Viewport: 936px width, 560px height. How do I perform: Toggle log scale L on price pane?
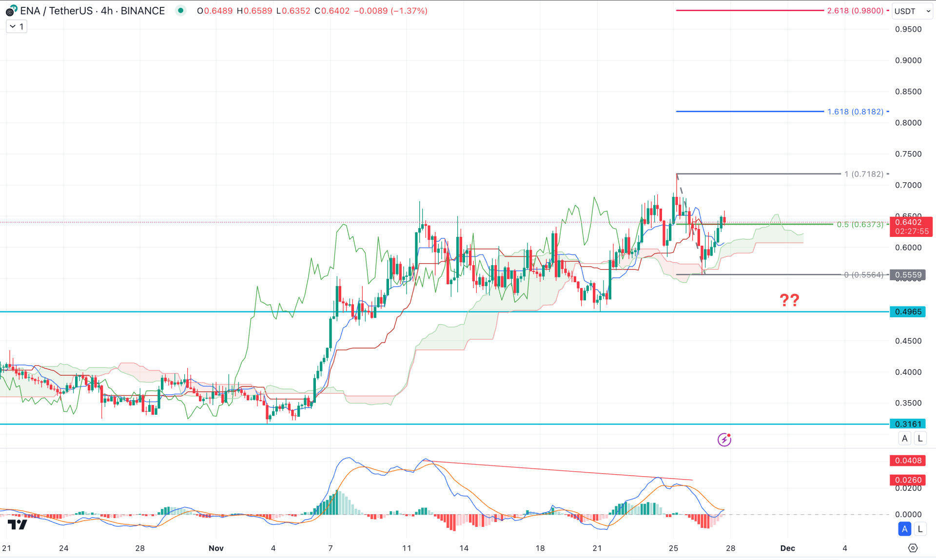tap(920, 438)
